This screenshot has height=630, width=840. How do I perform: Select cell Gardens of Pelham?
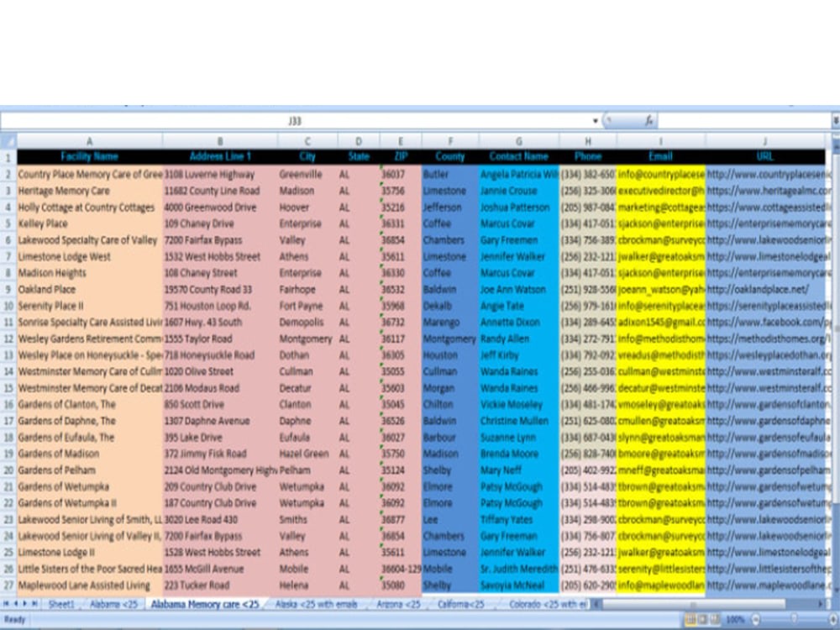(x=90, y=470)
